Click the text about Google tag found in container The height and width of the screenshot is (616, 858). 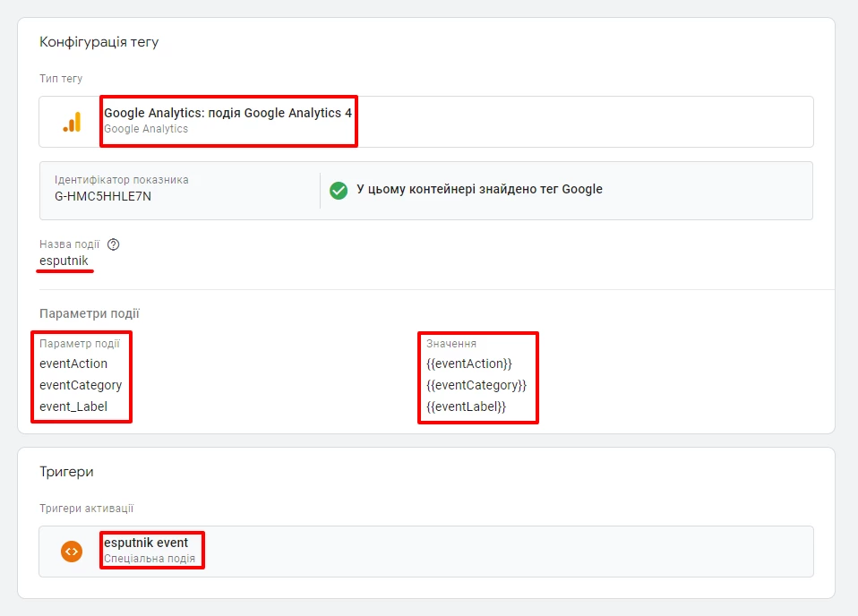pos(479,189)
